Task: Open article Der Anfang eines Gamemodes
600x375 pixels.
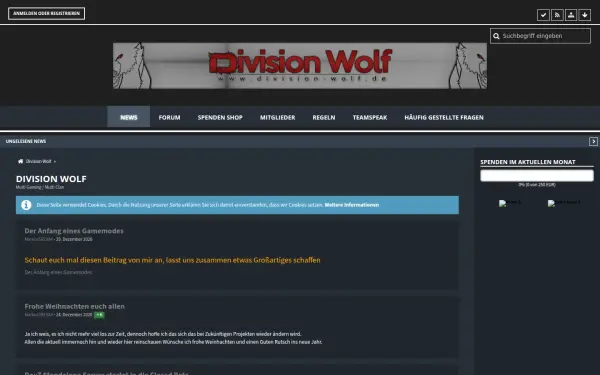Action: tap(74, 231)
